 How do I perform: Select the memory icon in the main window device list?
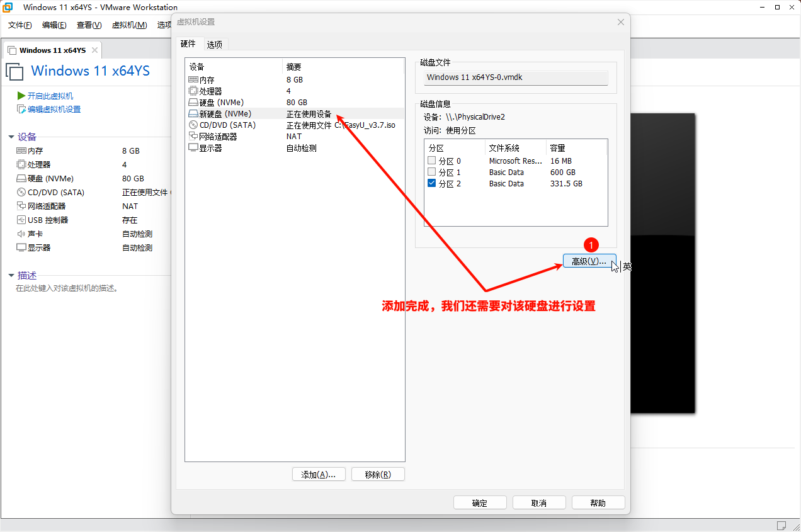(21, 151)
